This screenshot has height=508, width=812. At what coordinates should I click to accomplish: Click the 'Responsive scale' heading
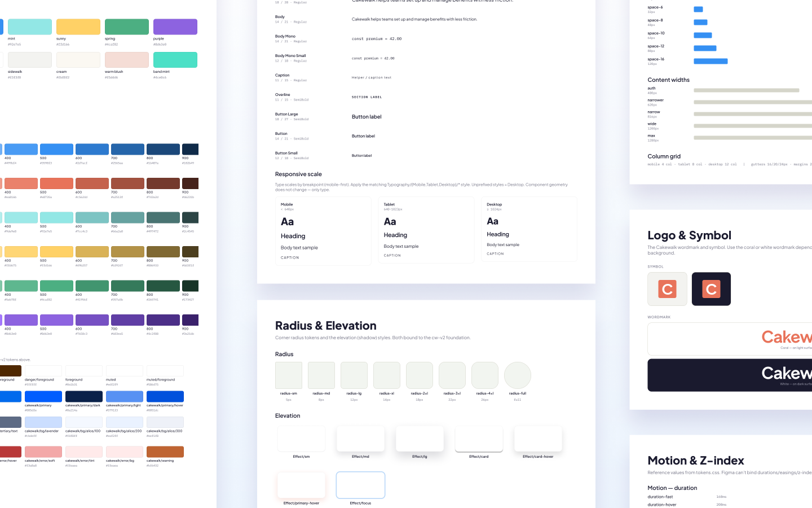(298, 174)
